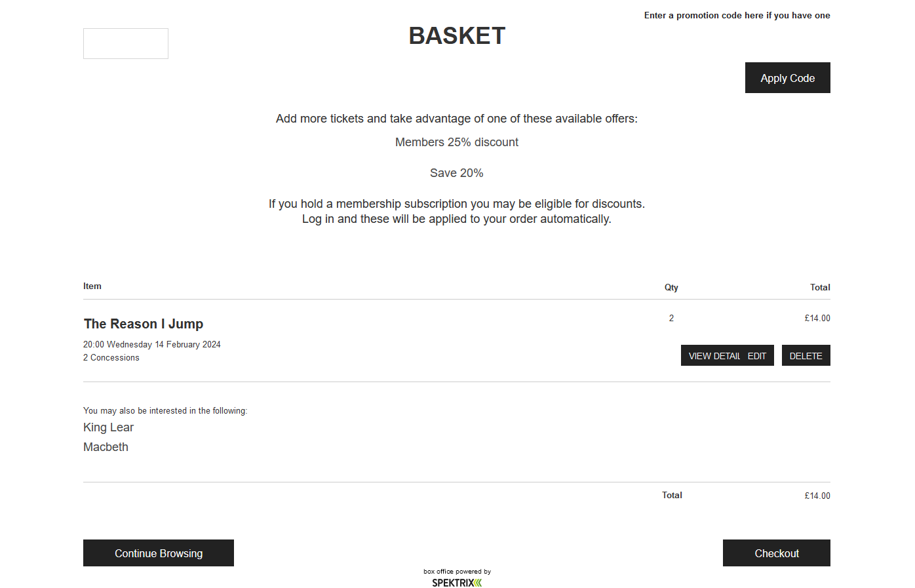Click the Spektrix logo in the footer
The width and height of the screenshot is (915, 588).
coord(457,582)
